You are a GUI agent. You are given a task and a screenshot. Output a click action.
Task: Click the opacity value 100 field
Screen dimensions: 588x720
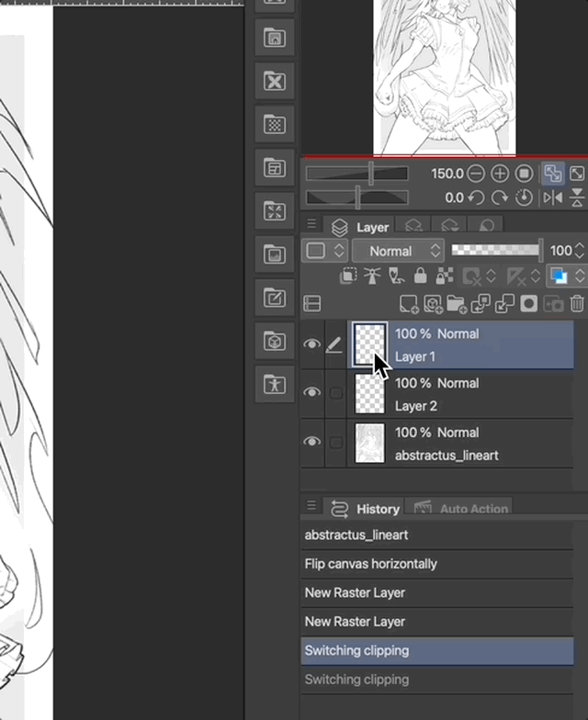click(560, 251)
